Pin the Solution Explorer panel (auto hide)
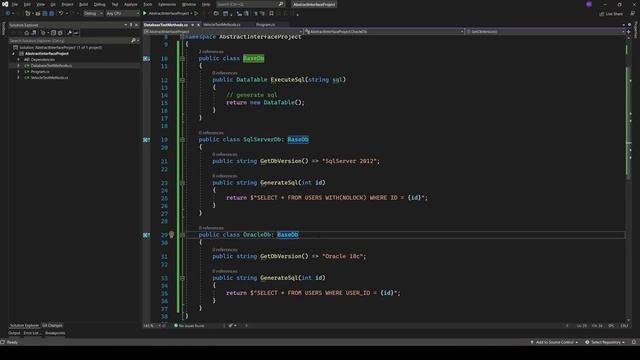 coord(131,25)
